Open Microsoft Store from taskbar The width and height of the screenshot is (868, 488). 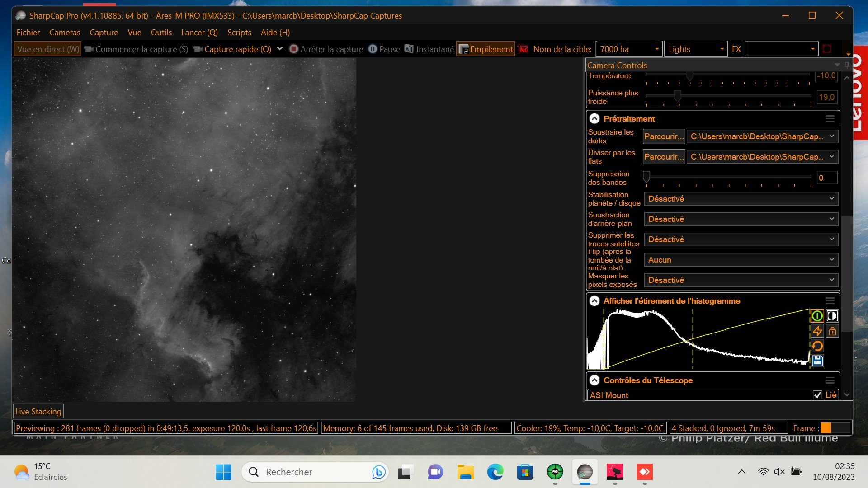525,472
